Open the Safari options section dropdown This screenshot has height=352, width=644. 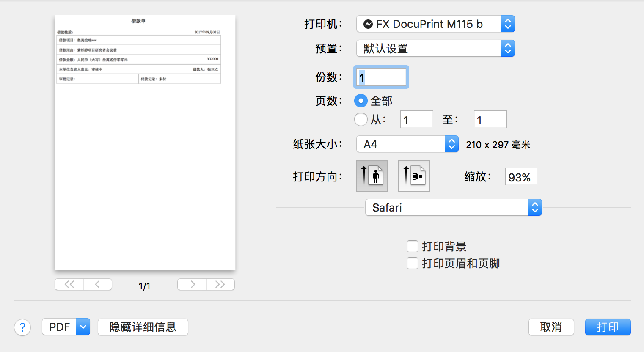click(454, 207)
